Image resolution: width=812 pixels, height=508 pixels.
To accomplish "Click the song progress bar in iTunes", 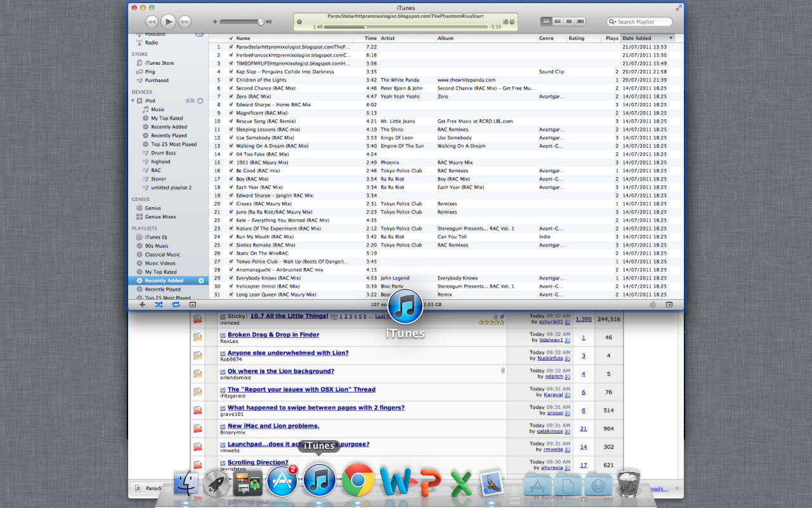I will 406,27.
